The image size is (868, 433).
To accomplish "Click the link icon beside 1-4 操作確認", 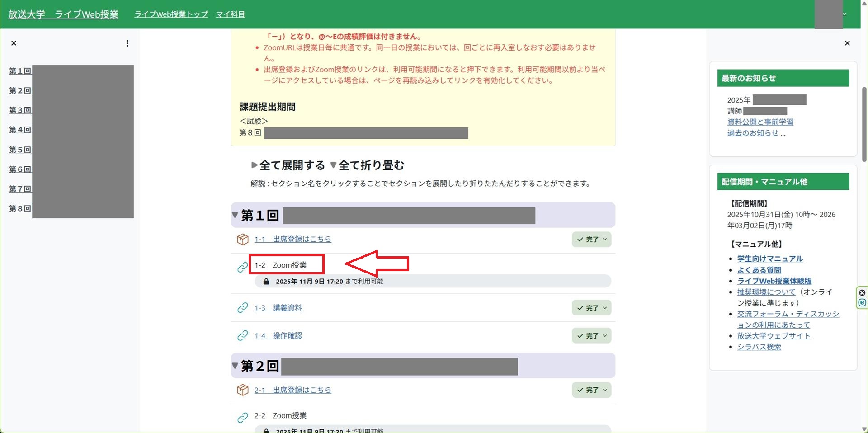I will tap(243, 336).
